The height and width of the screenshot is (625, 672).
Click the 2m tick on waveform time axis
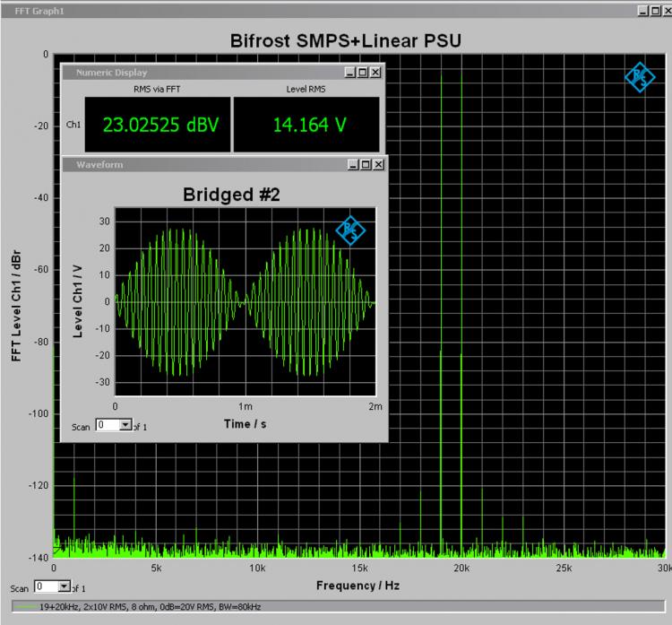(x=375, y=406)
